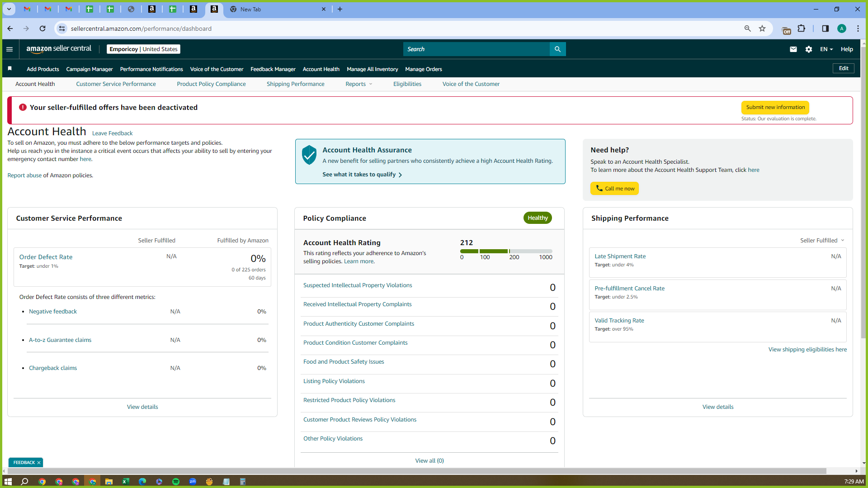This screenshot has height=488, width=868.
Task: Open Suspected Intellectual Property Violations link
Action: pyautogui.click(x=358, y=285)
